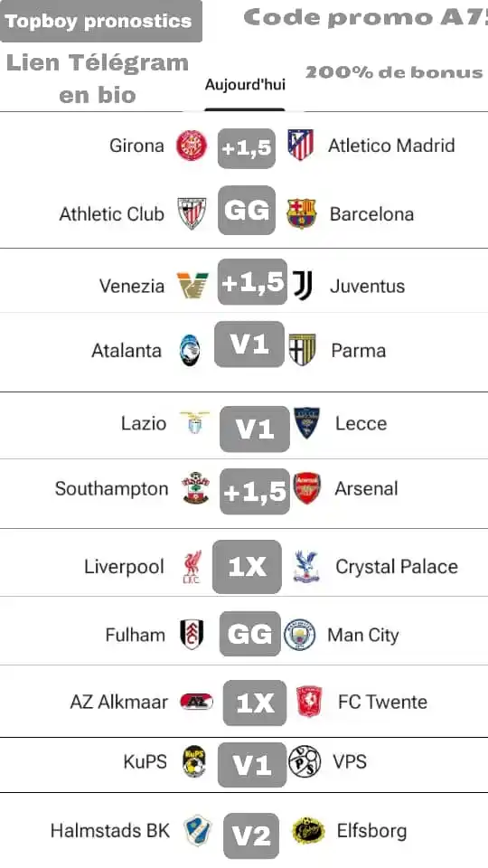Tap the FC Twente crest
488x868 pixels.
(x=309, y=702)
